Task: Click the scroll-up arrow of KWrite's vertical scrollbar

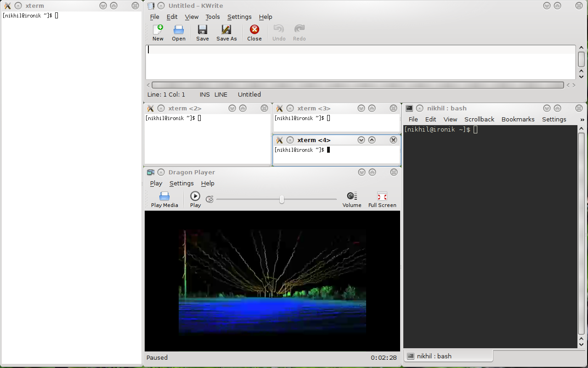Action: click(x=582, y=48)
